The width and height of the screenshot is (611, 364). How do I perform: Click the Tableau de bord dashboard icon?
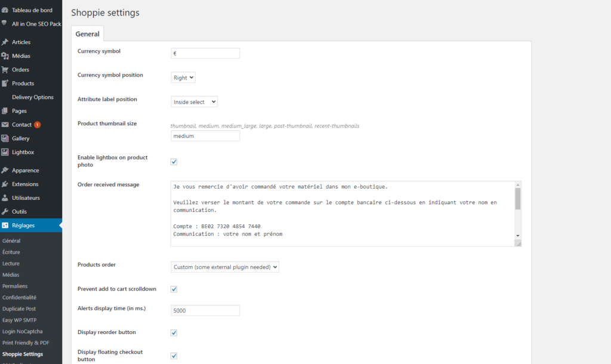[x=5, y=10]
